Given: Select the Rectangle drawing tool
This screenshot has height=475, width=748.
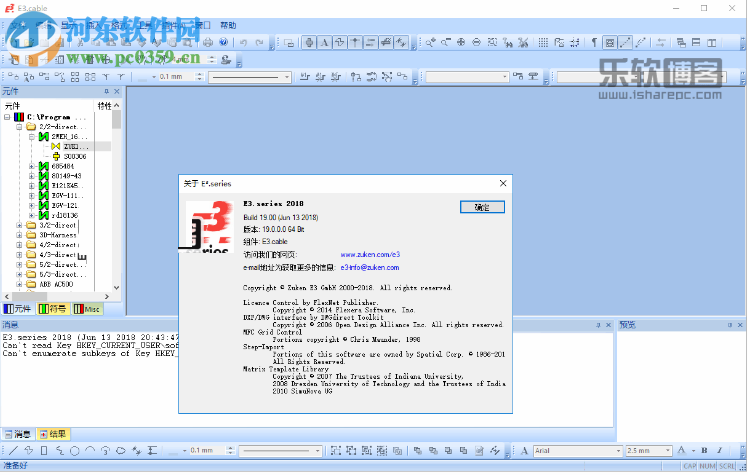Looking at the screenshot, I should 44,450.
